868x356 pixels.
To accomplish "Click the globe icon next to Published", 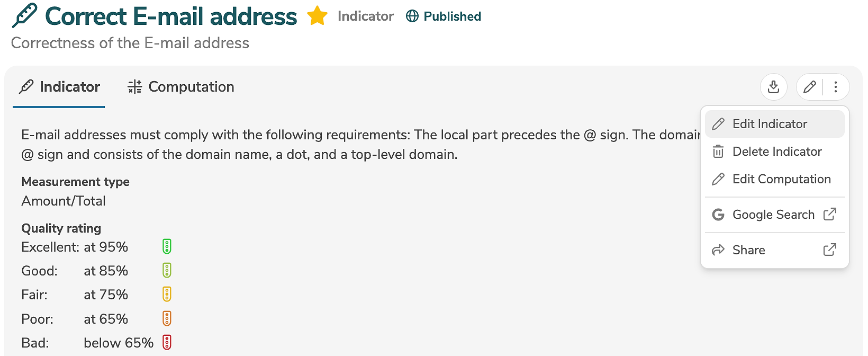I will click(x=412, y=16).
